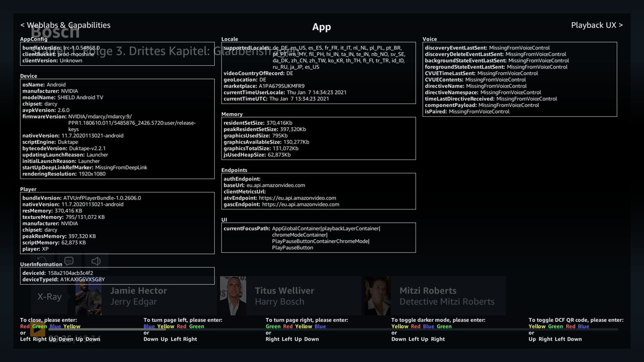
Task: Click the currentFocusPath label
Action: [x=247, y=229]
